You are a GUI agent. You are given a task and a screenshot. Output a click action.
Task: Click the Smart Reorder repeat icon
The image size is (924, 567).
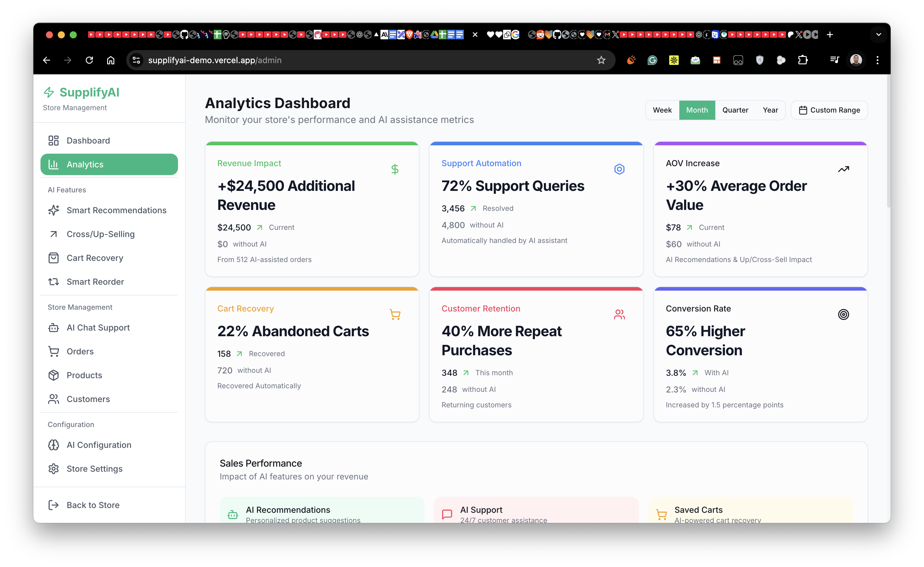54,281
